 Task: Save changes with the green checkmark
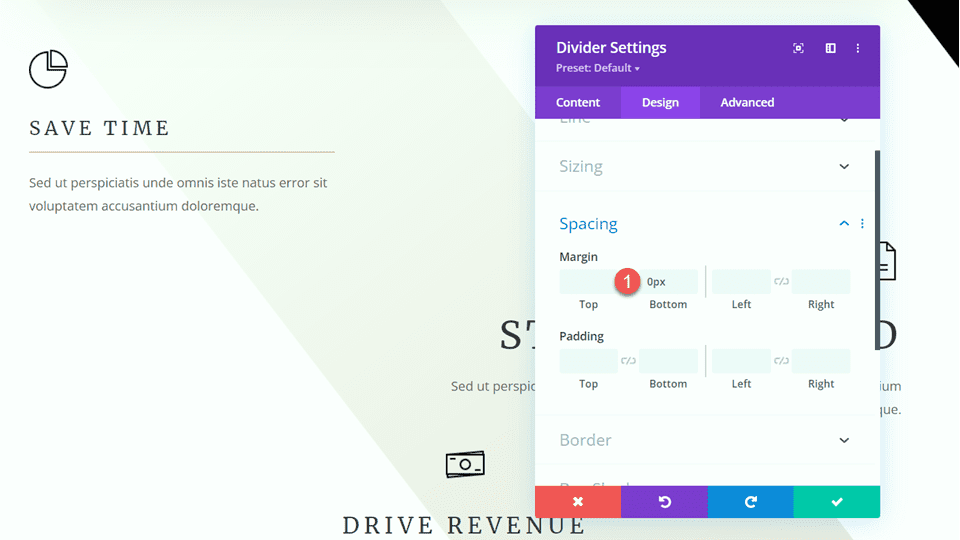tap(837, 502)
